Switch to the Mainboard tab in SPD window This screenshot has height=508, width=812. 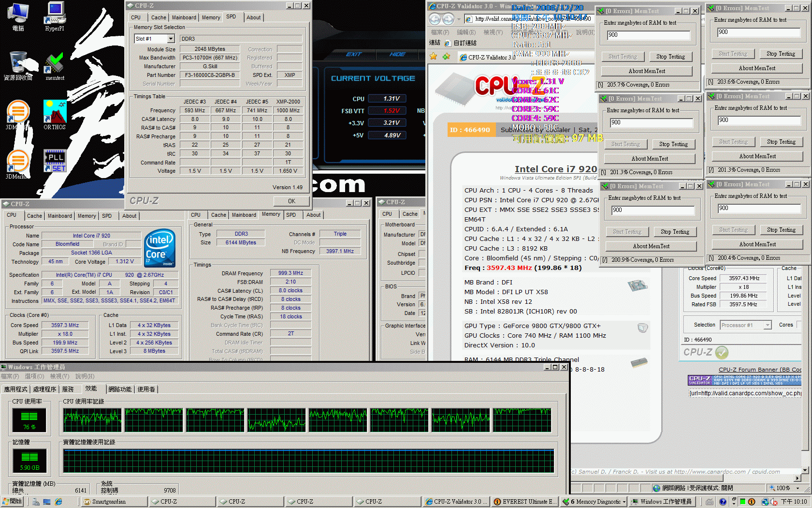(x=184, y=17)
